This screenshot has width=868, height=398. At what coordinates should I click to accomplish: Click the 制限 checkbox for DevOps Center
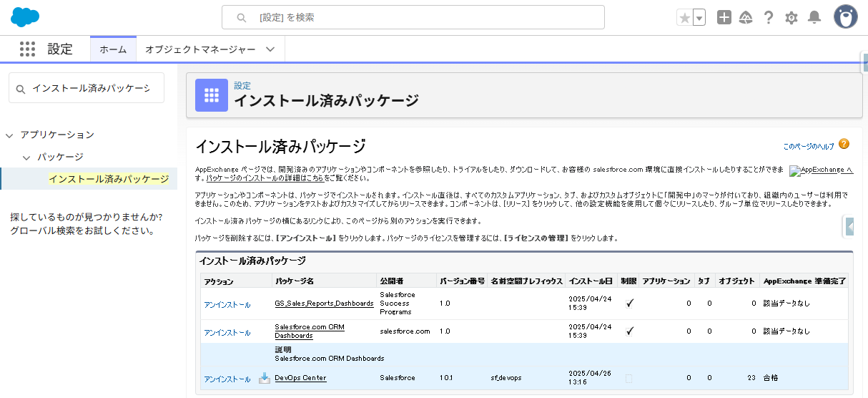click(x=629, y=378)
